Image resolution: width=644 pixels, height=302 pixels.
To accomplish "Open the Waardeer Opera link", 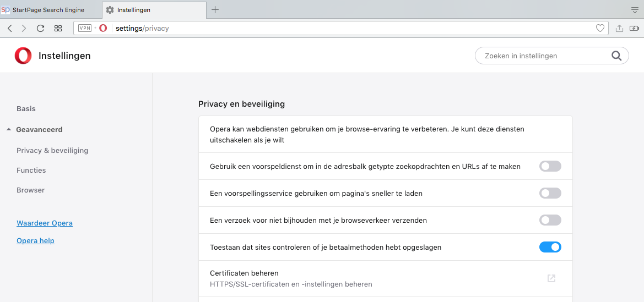I will pos(45,223).
